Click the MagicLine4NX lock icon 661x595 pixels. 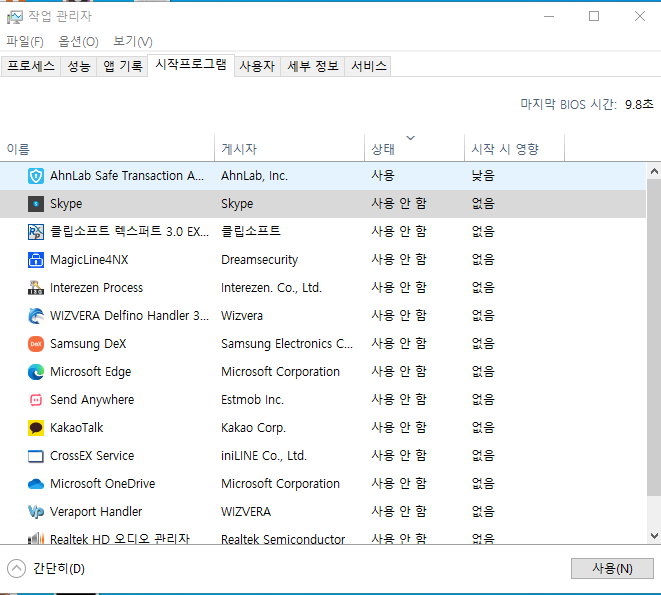36,260
